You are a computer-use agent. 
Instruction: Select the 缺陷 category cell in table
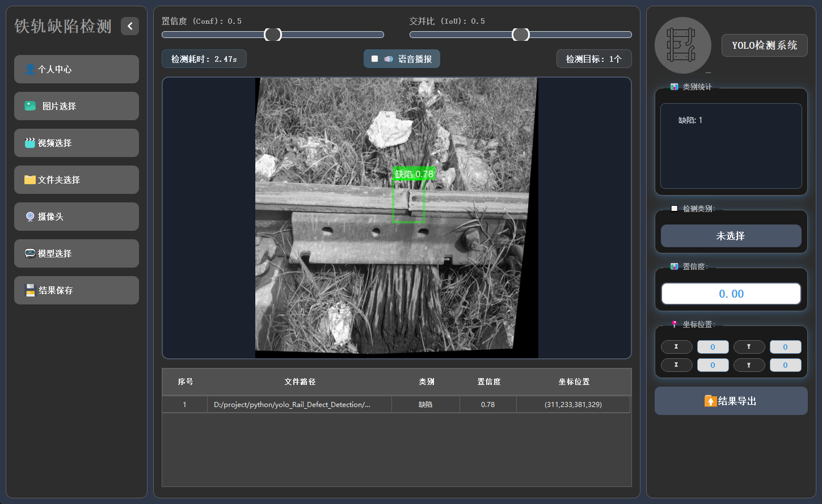pyautogui.click(x=425, y=404)
